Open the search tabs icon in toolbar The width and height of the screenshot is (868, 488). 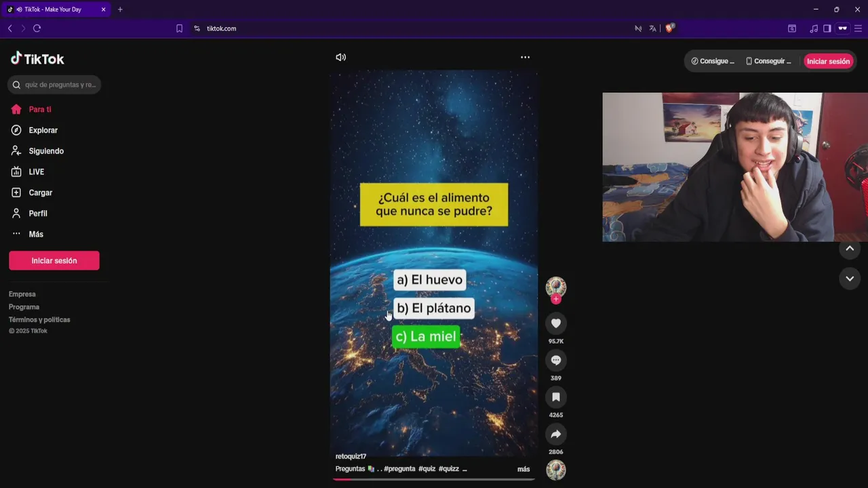791,28
